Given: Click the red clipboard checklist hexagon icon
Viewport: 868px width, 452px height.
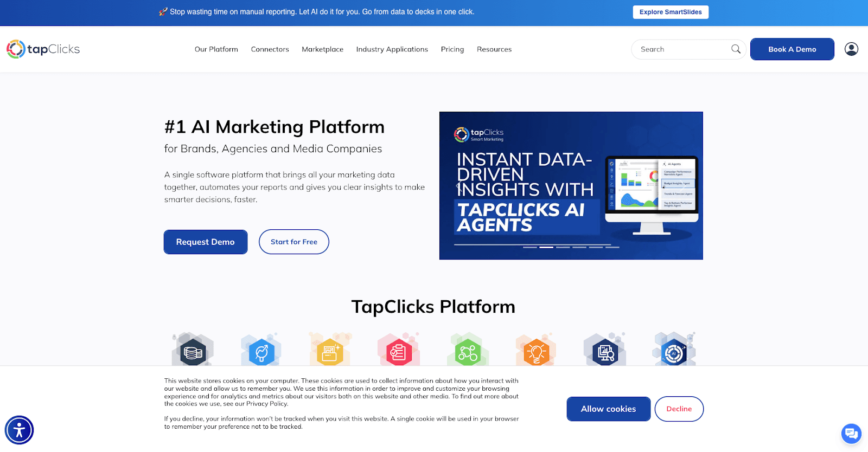Looking at the screenshot, I should pyautogui.click(x=398, y=351).
